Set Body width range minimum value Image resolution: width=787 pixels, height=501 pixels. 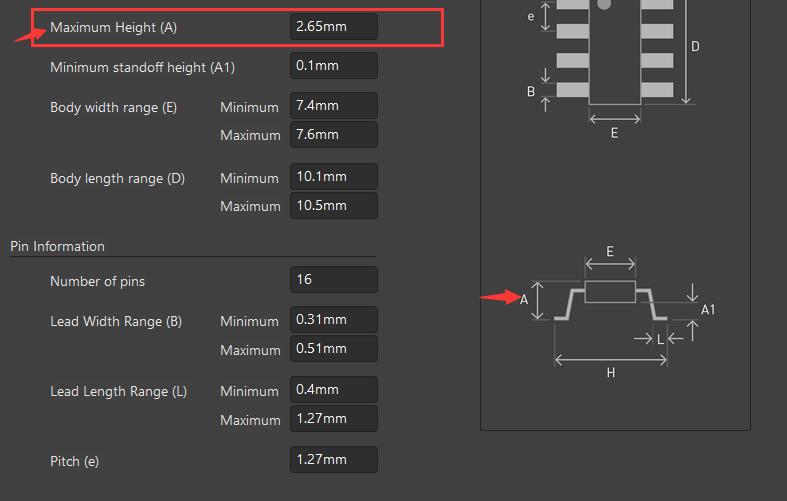click(334, 106)
